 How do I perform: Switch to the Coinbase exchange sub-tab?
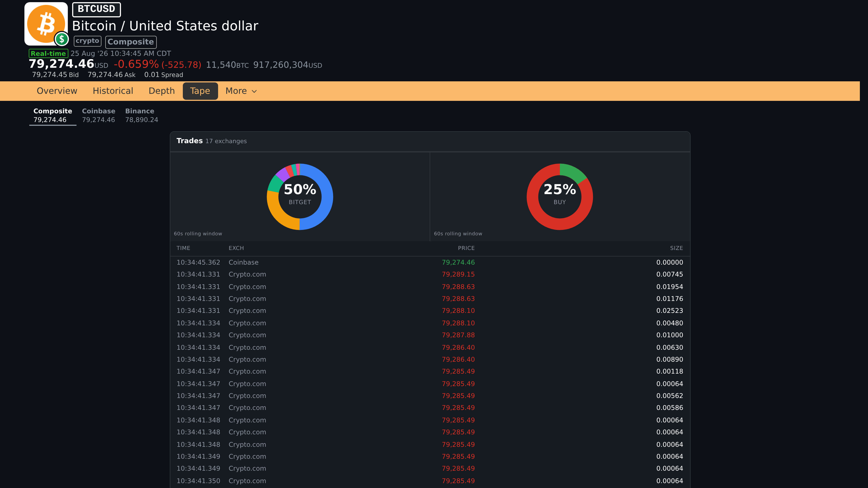pyautogui.click(x=98, y=115)
